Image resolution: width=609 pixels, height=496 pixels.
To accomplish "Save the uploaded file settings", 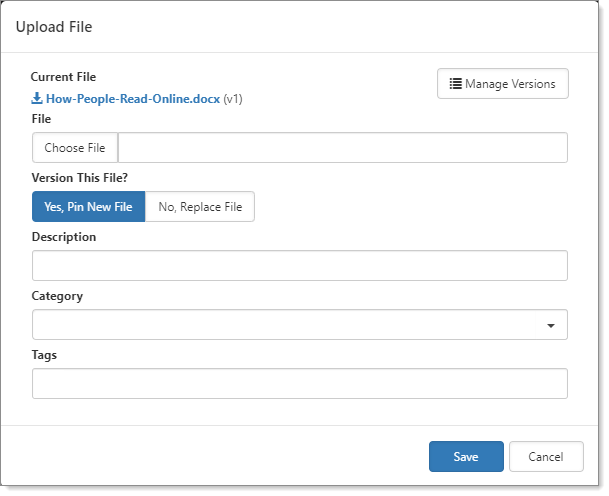I will tap(465, 457).
